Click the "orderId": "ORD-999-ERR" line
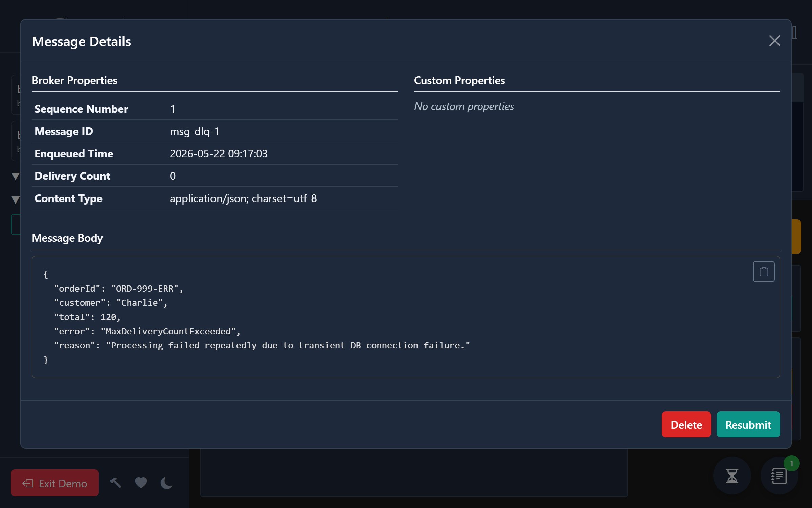812x508 pixels. point(118,289)
